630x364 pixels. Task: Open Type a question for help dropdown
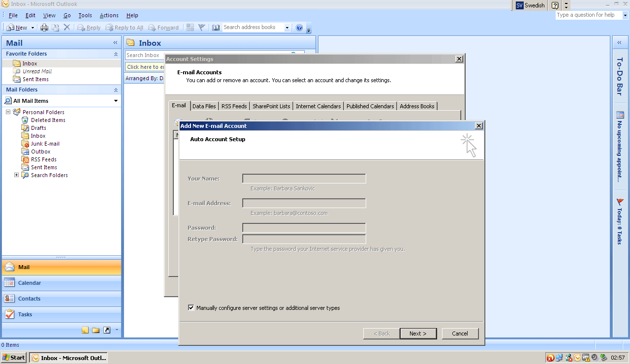tap(625, 15)
